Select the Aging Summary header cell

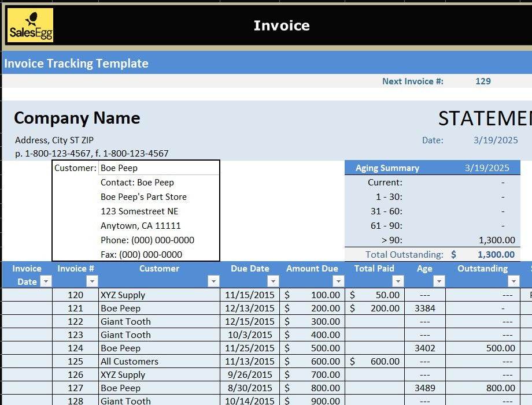coord(387,168)
